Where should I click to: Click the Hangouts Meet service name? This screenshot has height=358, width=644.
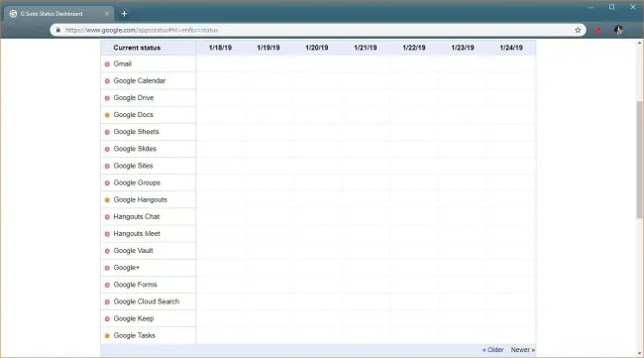(137, 233)
